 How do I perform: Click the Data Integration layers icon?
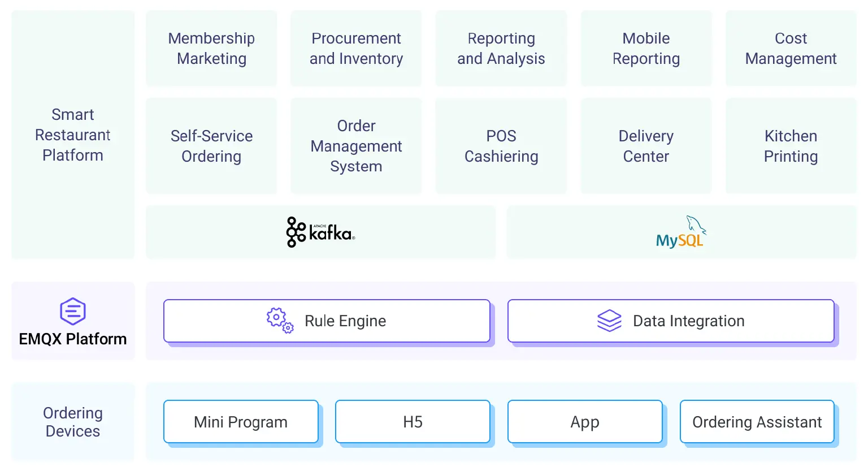pyautogui.click(x=609, y=321)
